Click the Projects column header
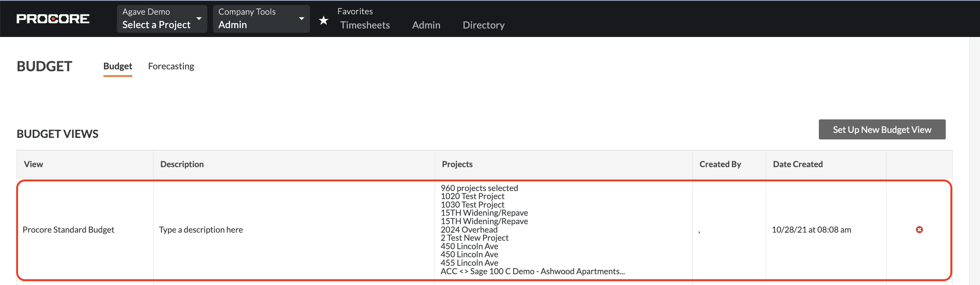The height and width of the screenshot is (285, 980). pyautogui.click(x=457, y=164)
